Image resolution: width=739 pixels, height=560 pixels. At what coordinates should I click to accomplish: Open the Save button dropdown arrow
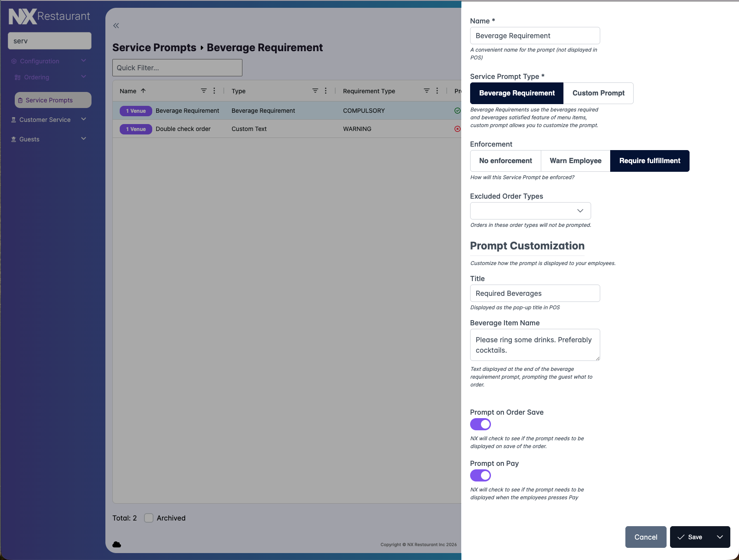point(720,537)
